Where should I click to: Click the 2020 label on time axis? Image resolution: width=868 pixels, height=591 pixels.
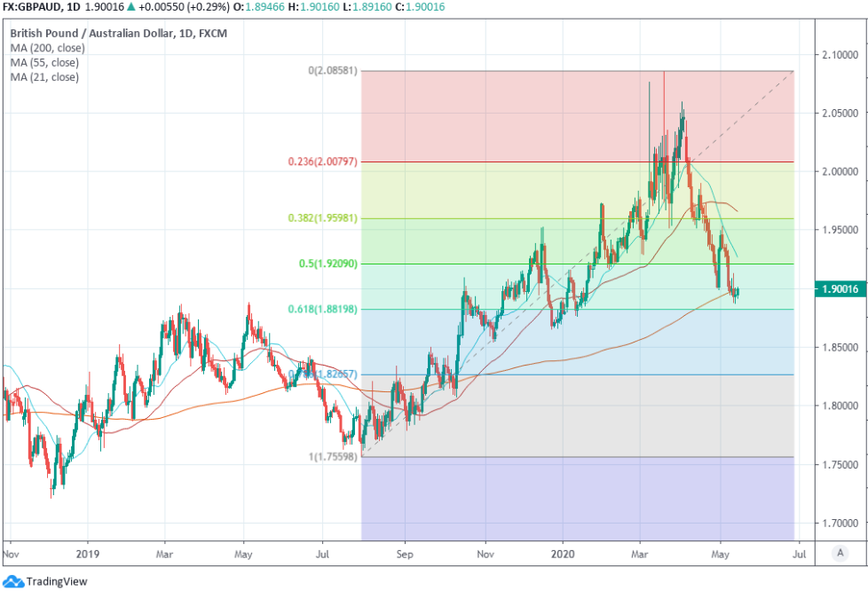563,552
